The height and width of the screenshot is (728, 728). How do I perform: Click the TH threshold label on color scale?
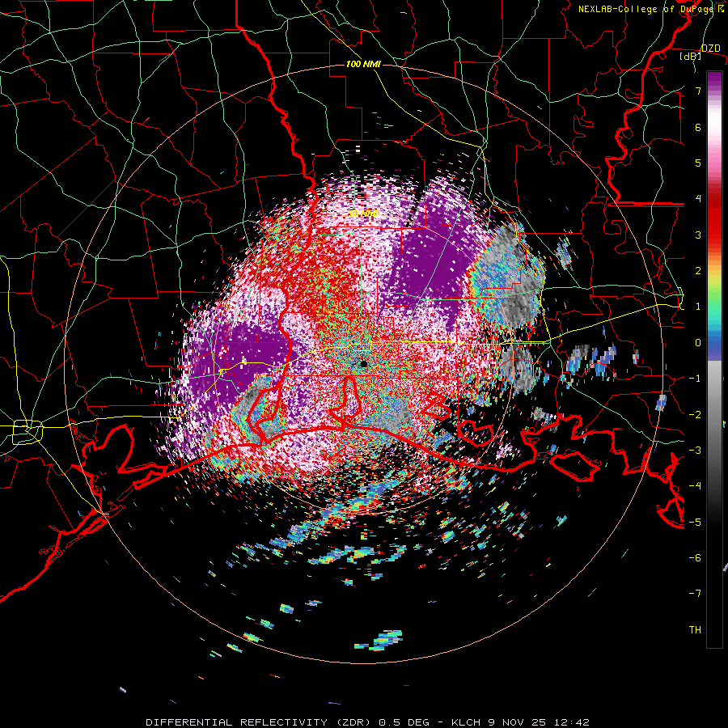(695, 630)
